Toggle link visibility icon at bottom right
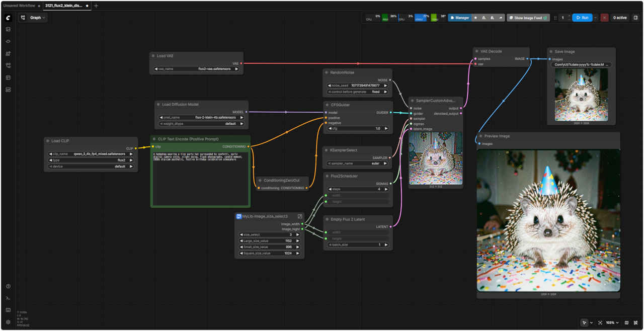This screenshot has width=644, height=331. point(636,322)
